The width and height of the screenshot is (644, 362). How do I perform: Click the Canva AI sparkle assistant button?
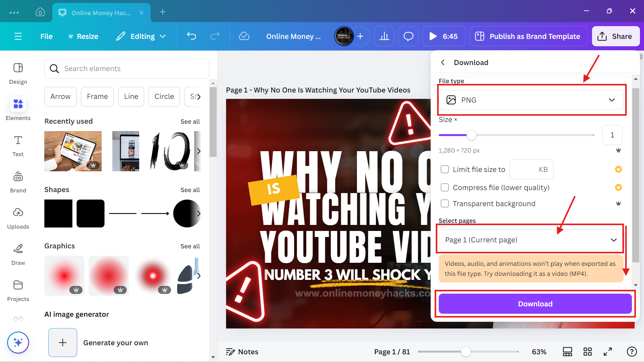18,343
